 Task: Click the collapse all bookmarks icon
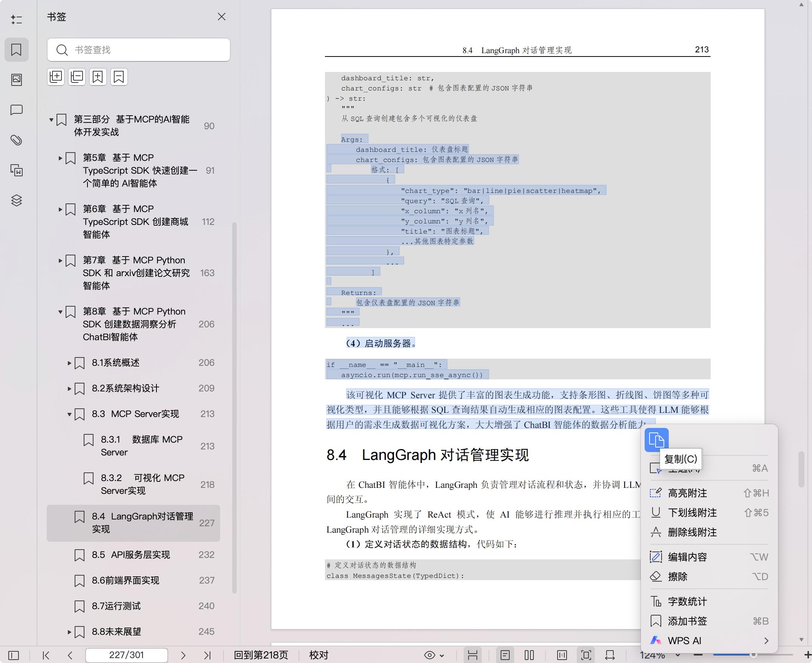point(77,77)
